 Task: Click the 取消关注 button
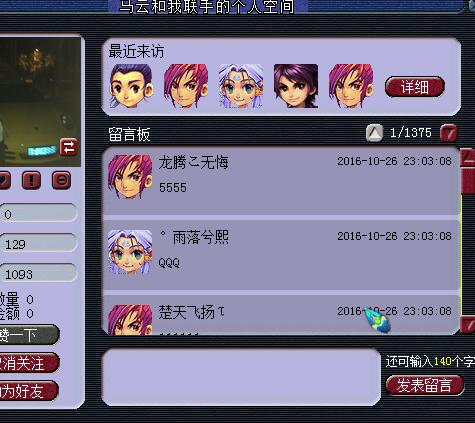tap(28, 363)
